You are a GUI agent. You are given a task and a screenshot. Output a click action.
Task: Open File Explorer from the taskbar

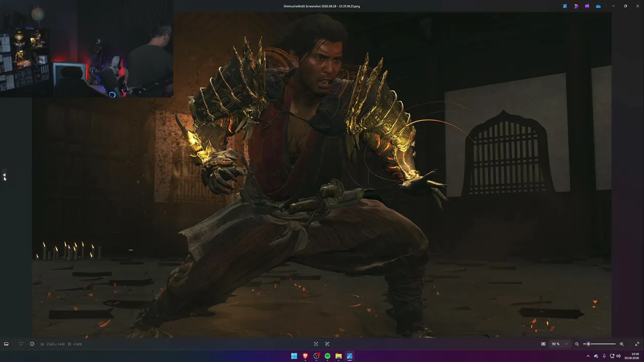(x=339, y=356)
